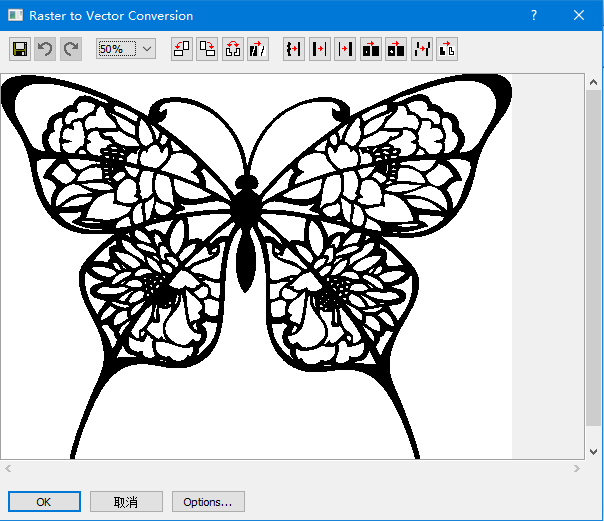Click the last icon in the toolbar
The width and height of the screenshot is (604, 521).
point(447,49)
